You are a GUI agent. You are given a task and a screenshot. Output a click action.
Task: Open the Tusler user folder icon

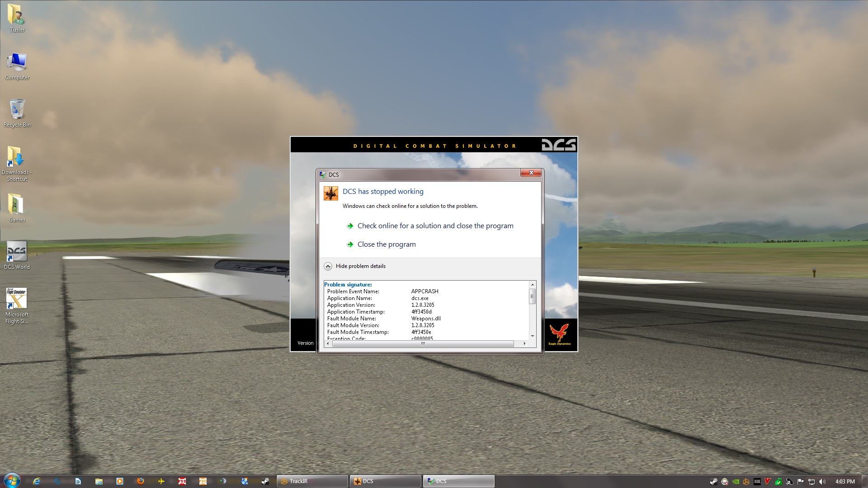tap(17, 18)
